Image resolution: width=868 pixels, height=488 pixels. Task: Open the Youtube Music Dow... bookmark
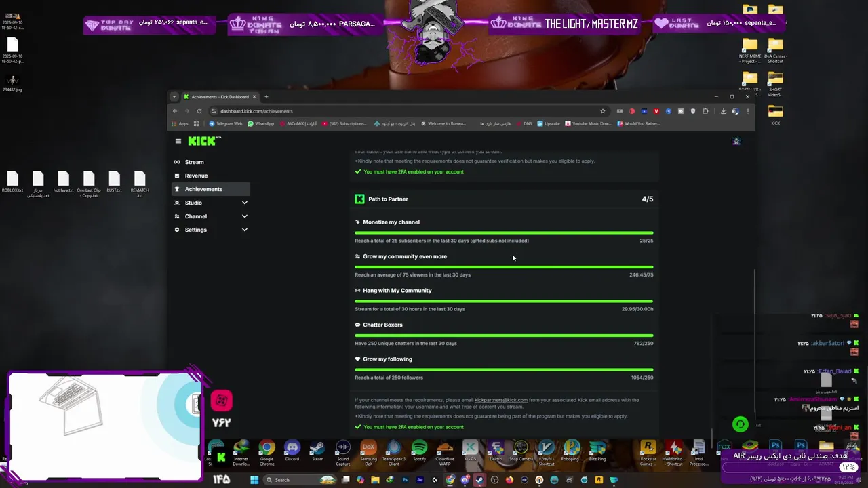(x=588, y=124)
